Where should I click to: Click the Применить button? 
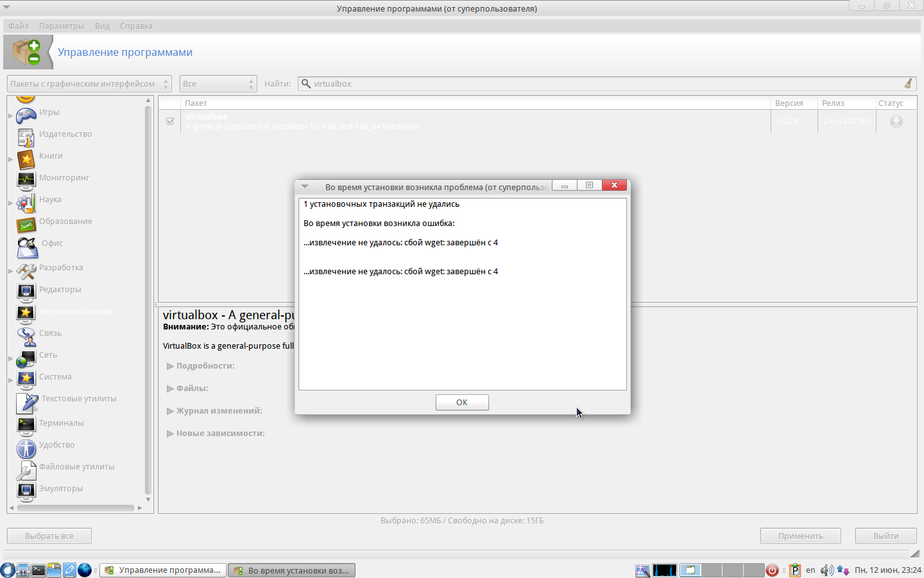pyautogui.click(x=801, y=536)
